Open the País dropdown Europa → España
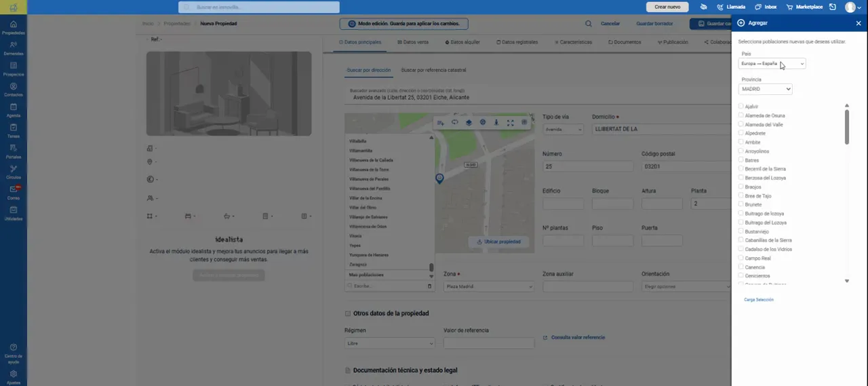This screenshot has width=868, height=386. (x=772, y=64)
